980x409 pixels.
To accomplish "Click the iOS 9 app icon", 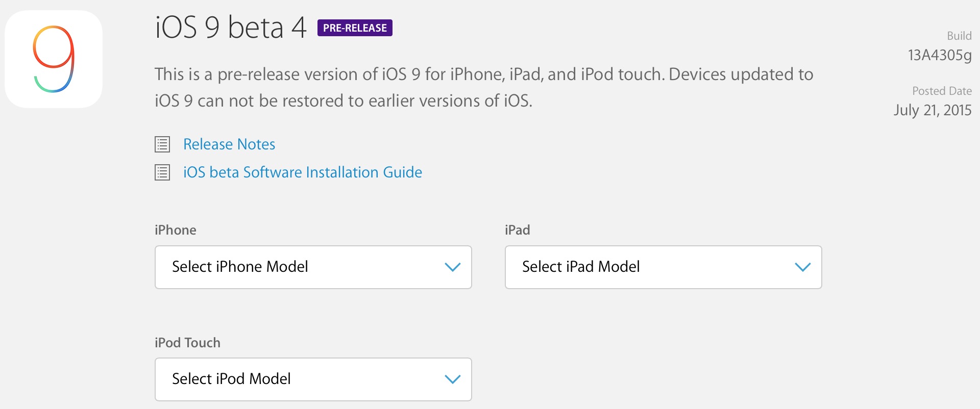I will pyautogui.click(x=54, y=59).
